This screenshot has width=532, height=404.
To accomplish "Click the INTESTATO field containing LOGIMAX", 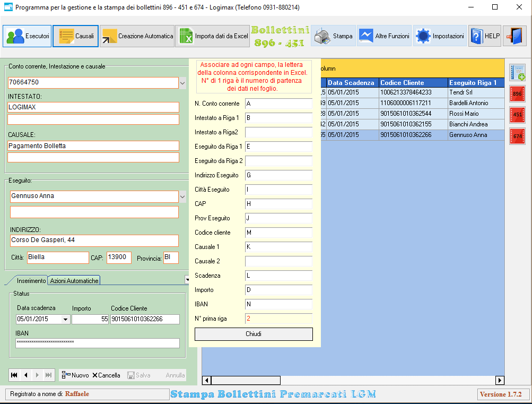I will pyautogui.click(x=93, y=107).
